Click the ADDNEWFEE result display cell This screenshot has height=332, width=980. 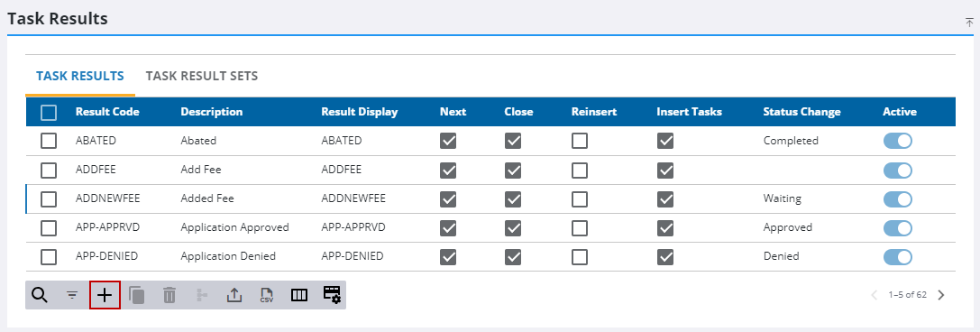click(353, 198)
